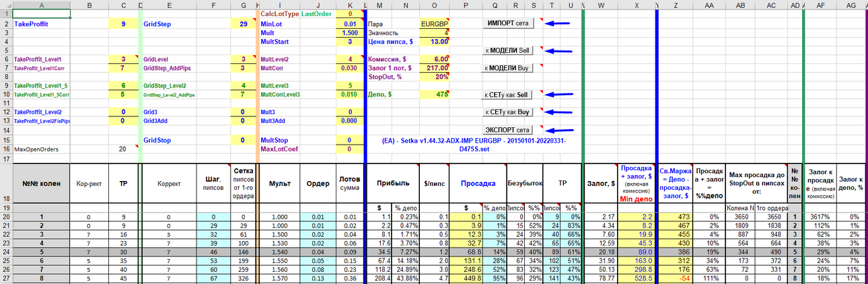Select row 2 header
The height and width of the screenshot is (284, 868).
pyautogui.click(x=6, y=24)
